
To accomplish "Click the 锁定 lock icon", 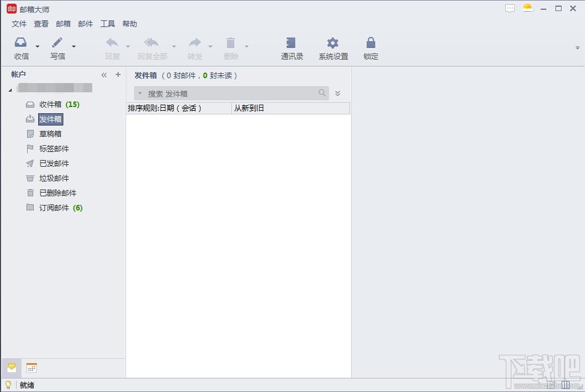I will pyautogui.click(x=370, y=42).
